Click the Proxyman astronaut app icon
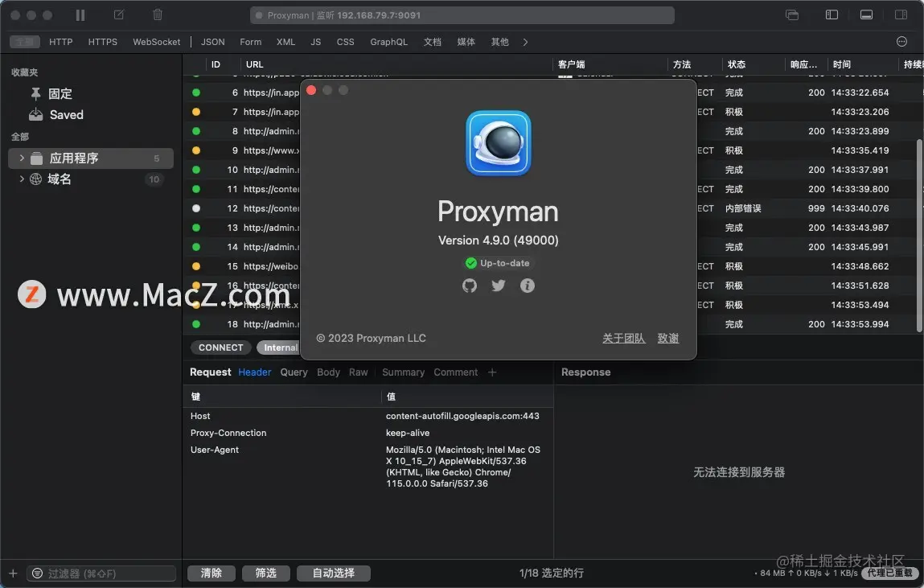Viewport: 924px width, 588px height. (x=499, y=143)
